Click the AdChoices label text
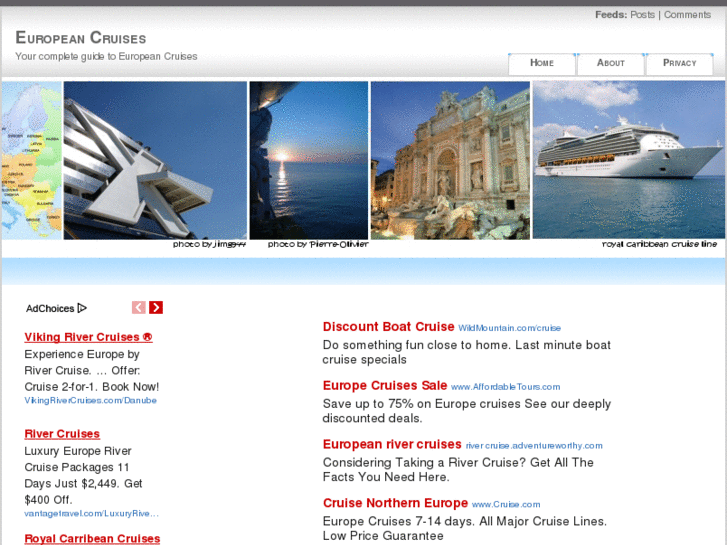The width and height of the screenshot is (727, 545). (x=50, y=308)
